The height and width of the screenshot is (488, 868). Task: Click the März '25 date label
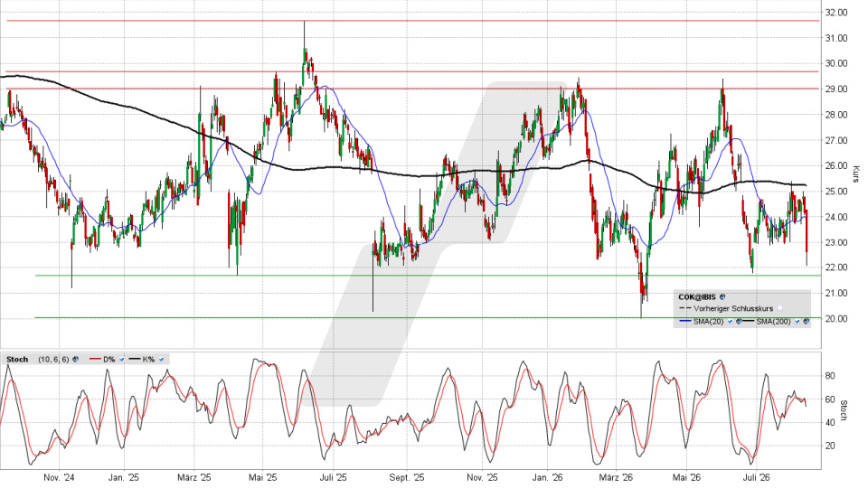point(194,477)
